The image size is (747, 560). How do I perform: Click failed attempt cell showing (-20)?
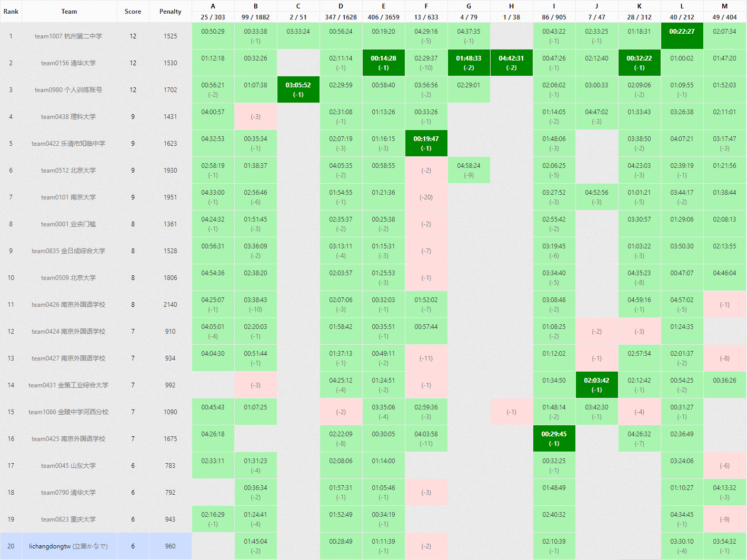[426, 197]
